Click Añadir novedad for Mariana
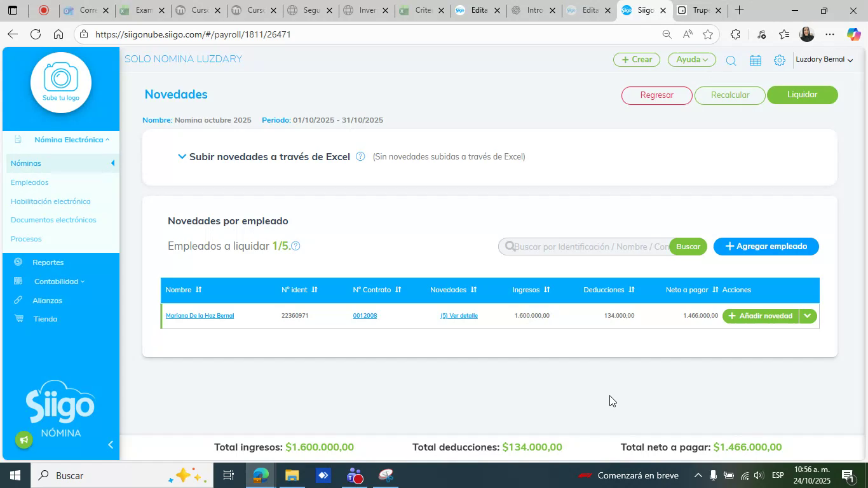The height and width of the screenshot is (488, 868). coord(761,316)
